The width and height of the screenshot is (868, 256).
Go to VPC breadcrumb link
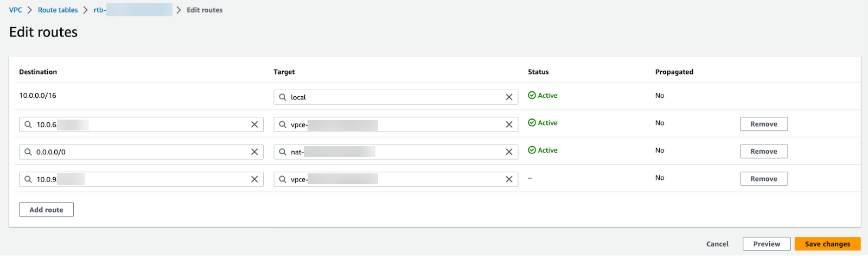coord(16,10)
